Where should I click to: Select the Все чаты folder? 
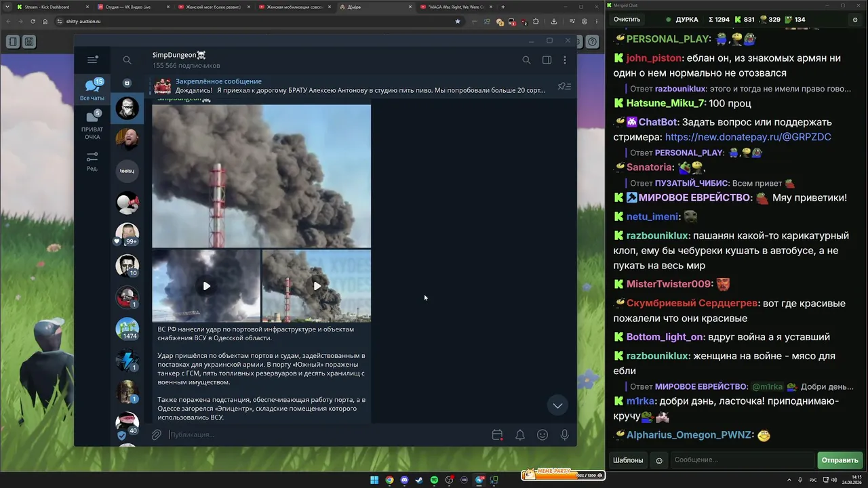(x=92, y=90)
